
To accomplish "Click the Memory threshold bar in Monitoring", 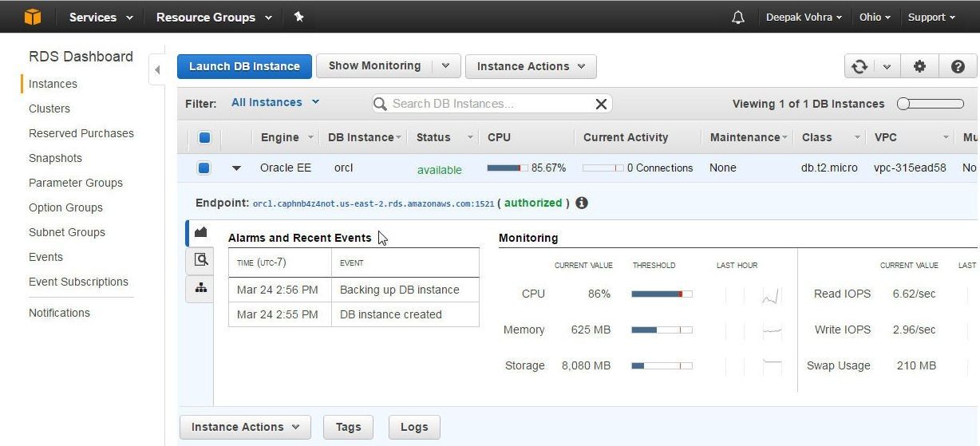I will click(x=662, y=330).
